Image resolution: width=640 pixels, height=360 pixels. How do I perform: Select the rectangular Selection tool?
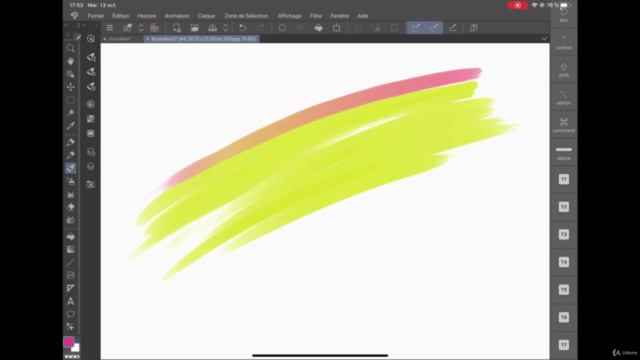[x=70, y=100]
